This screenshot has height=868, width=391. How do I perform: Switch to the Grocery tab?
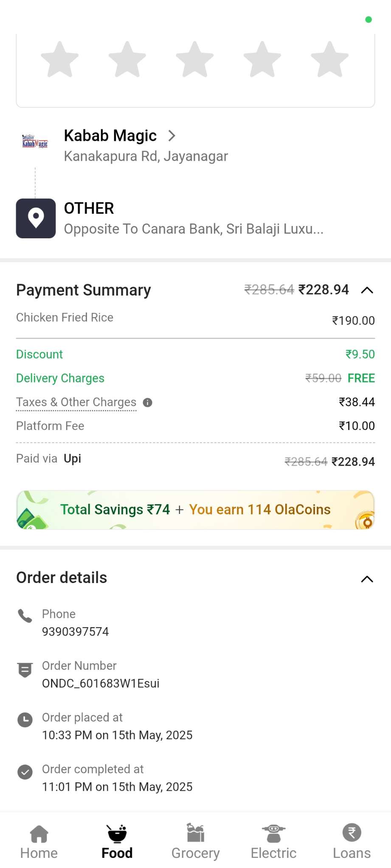(x=195, y=841)
